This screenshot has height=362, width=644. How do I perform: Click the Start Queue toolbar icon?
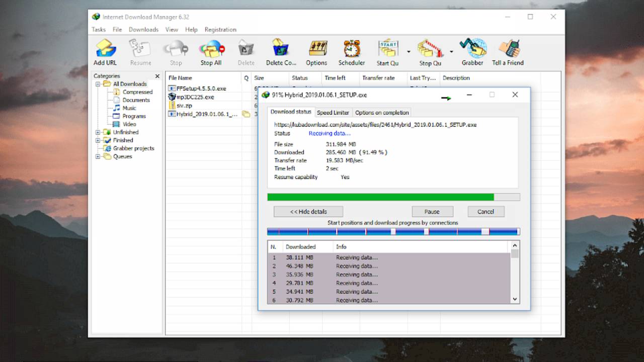pos(387,49)
